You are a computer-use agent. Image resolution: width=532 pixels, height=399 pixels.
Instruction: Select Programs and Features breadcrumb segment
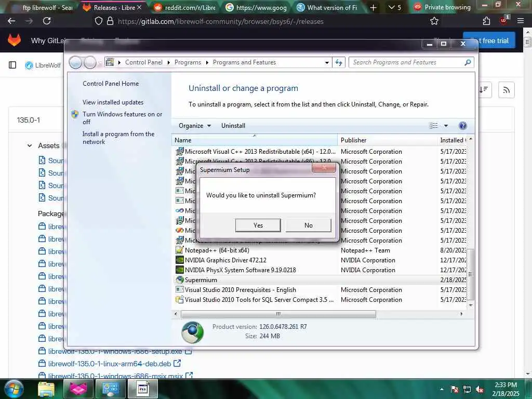(244, 62)
